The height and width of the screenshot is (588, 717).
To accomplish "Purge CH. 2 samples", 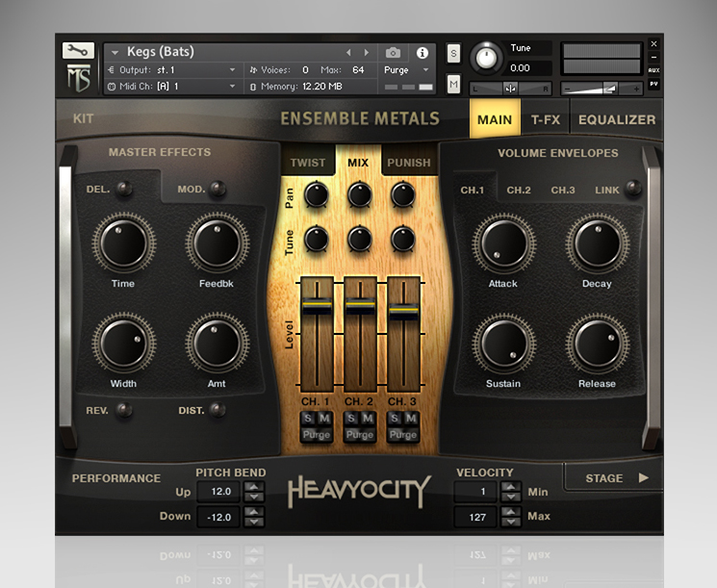I will point(360,434).
